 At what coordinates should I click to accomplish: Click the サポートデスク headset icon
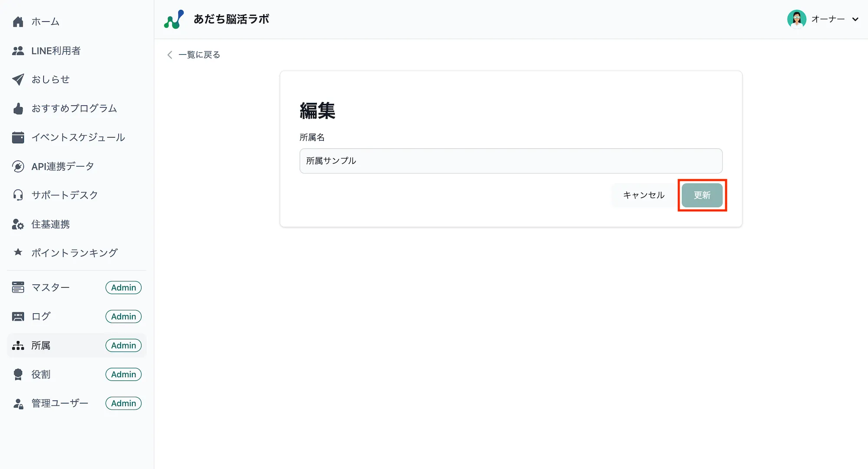[x=18, y=195]
